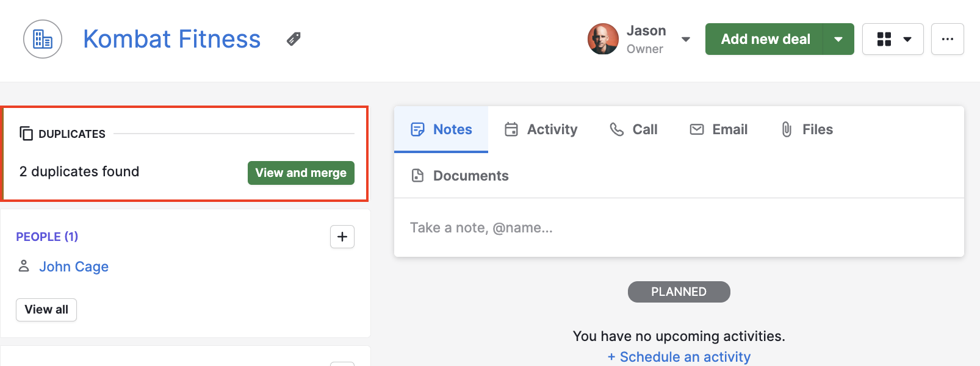Viewport: 980px width, 366px height.
Task: Click the PEOPLE (1) section header
Action: [47, 237]
